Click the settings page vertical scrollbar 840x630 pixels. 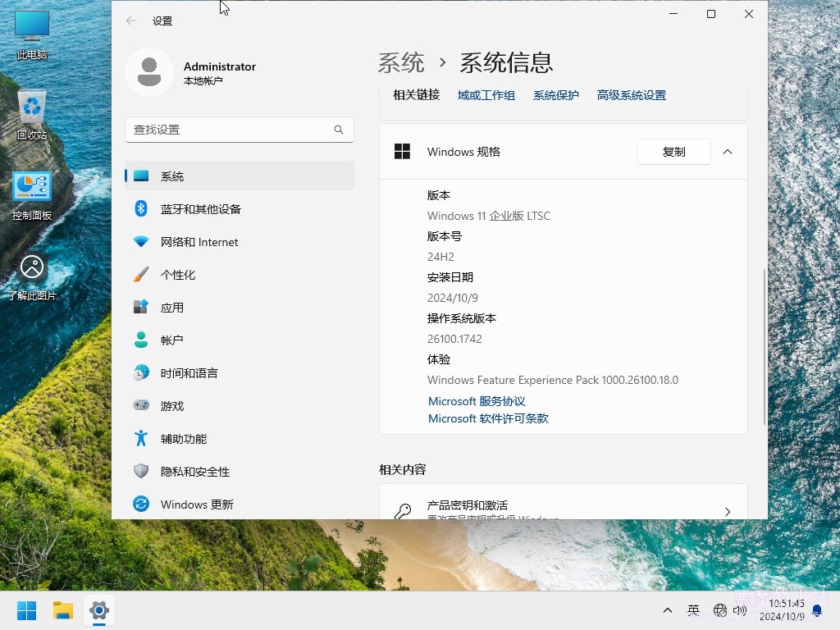tap(765, 347)
